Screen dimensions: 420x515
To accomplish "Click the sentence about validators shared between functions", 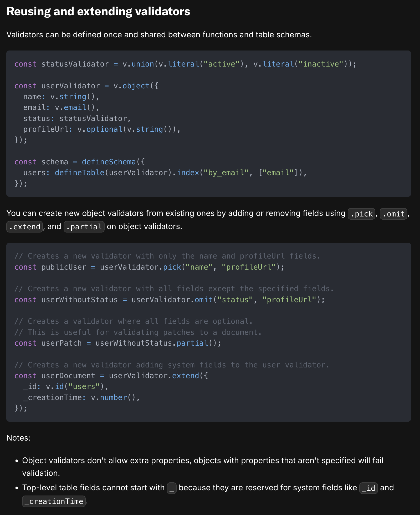I will coord(159,35).
